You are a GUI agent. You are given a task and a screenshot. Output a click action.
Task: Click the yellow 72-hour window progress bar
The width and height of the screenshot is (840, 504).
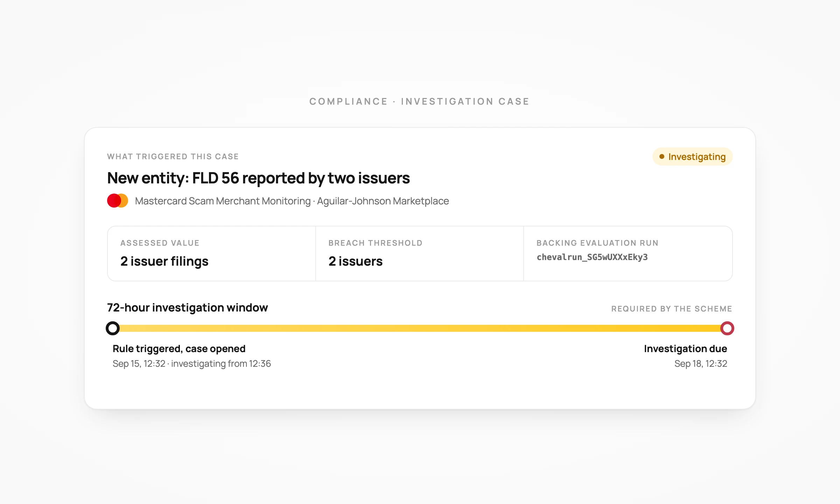(x=420, y=328)
